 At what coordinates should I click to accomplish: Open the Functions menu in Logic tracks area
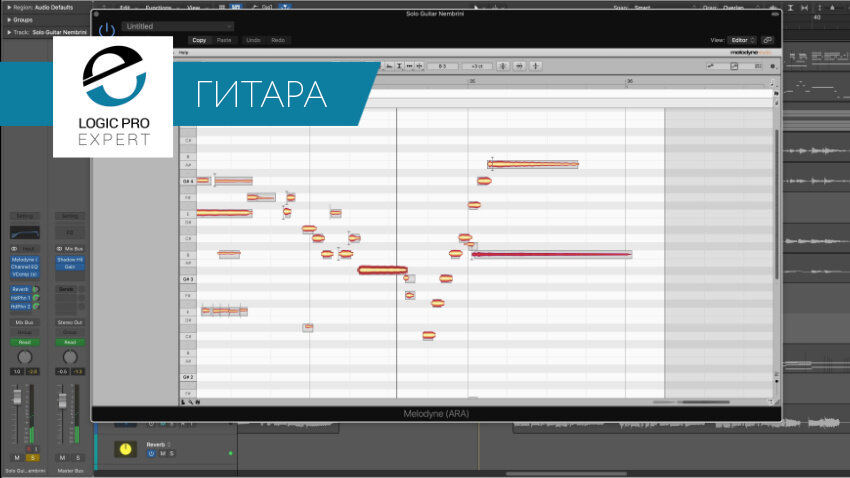pos(159,8)
